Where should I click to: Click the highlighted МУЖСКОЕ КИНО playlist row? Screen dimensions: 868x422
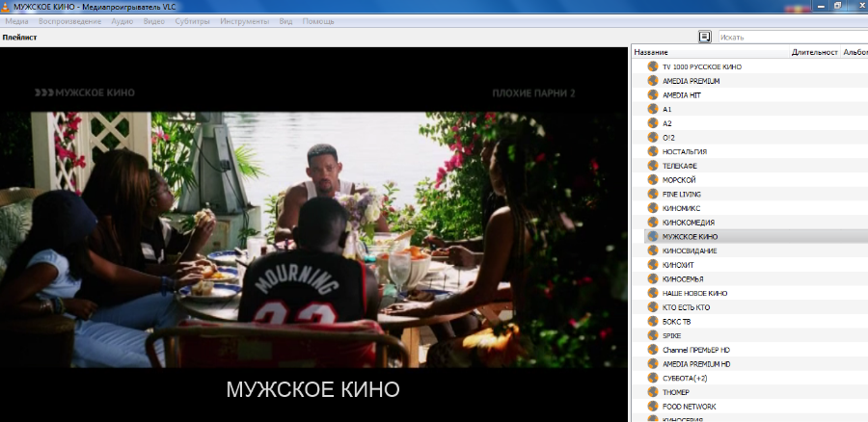(x=756, y=236)
